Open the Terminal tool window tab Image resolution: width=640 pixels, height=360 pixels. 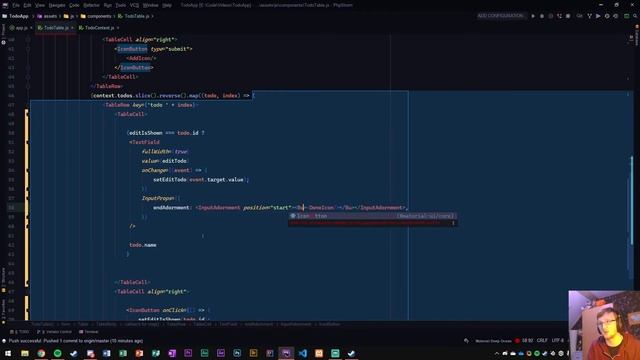89,332
